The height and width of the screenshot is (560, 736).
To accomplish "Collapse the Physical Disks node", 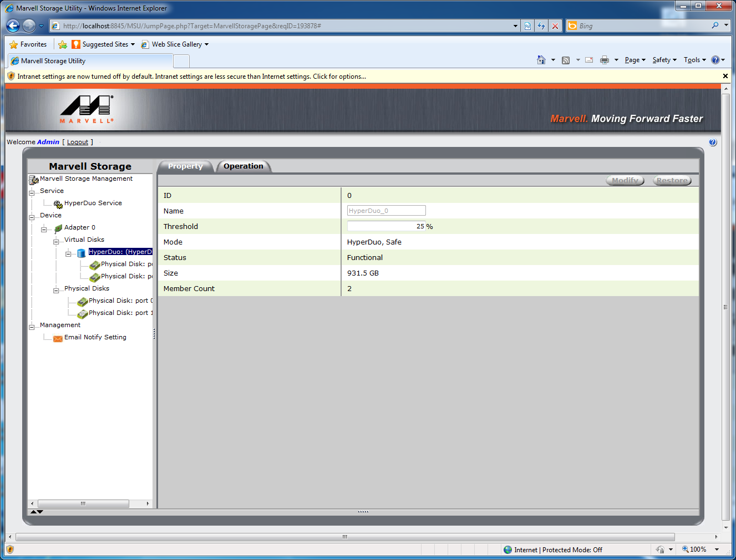I will point(56,290).
